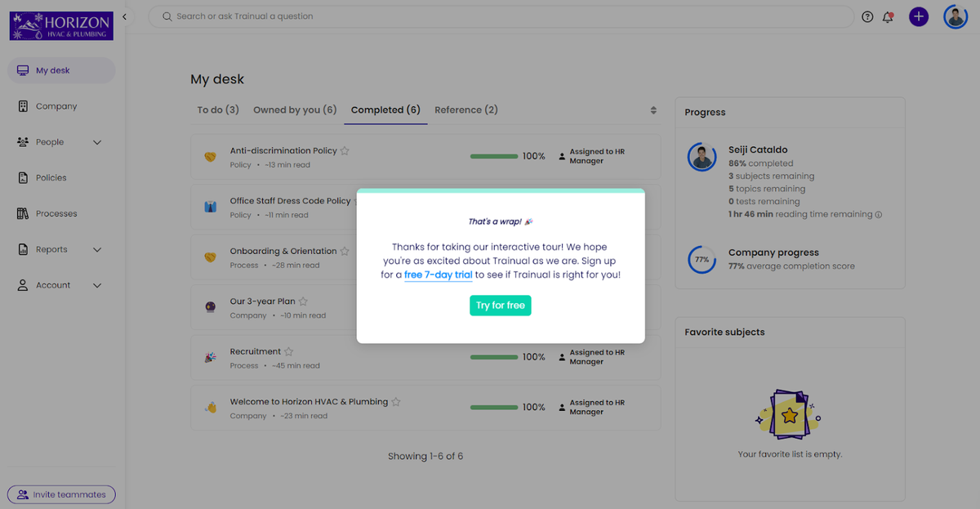
Task: Open the Onboarding & Orientation subject
Action: tap(283, 252)
